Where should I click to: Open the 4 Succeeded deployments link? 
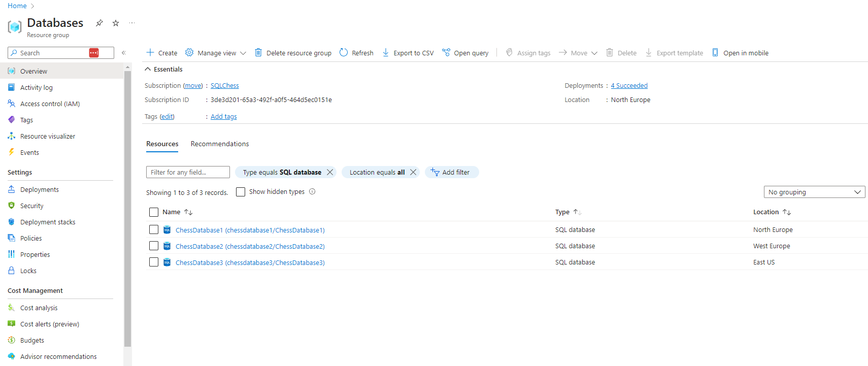629,85
